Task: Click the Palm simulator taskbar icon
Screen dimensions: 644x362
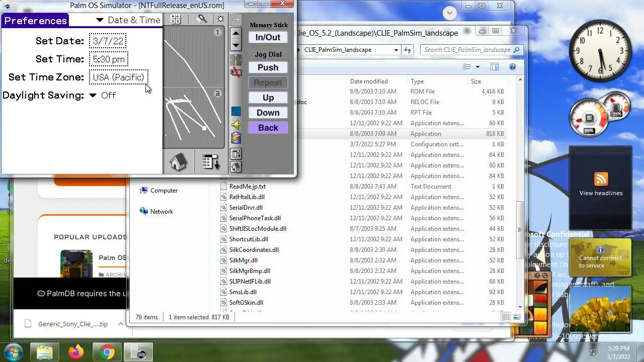Action: [x=138, y=352]
